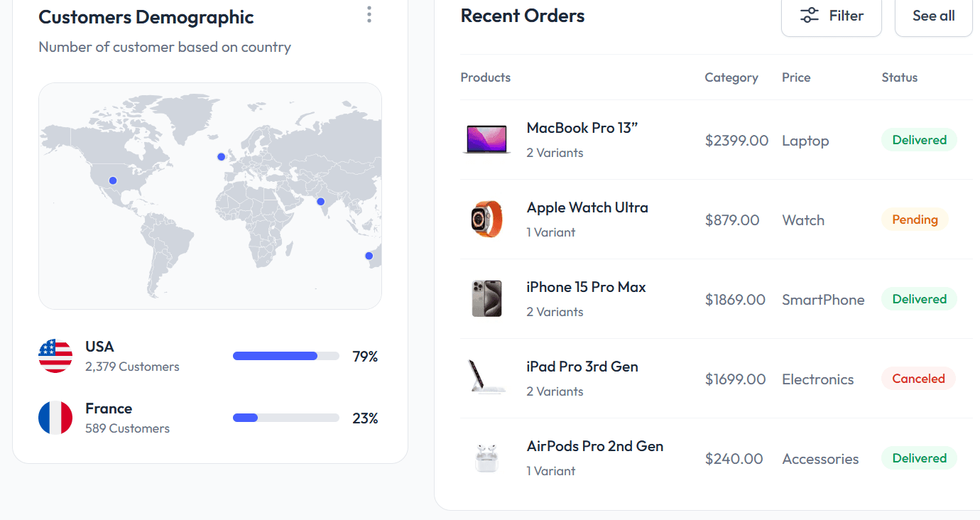Click the France flag icon

pyautogui.click(x=55, y=418)
